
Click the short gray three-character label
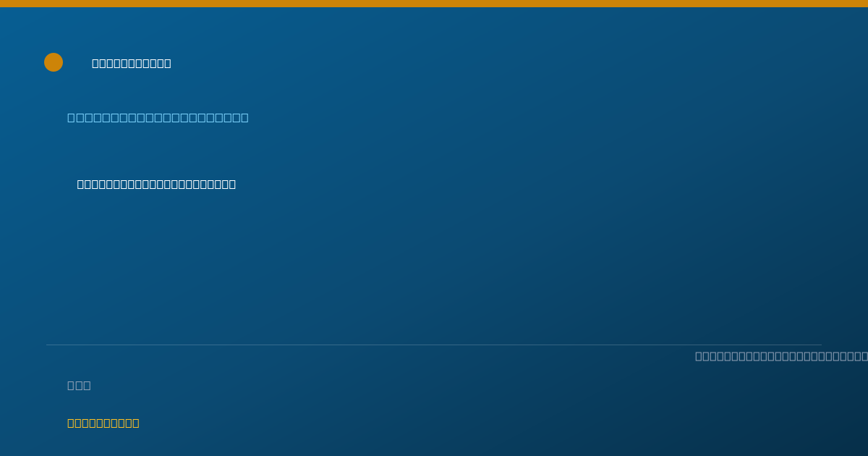tap(79, 385)
